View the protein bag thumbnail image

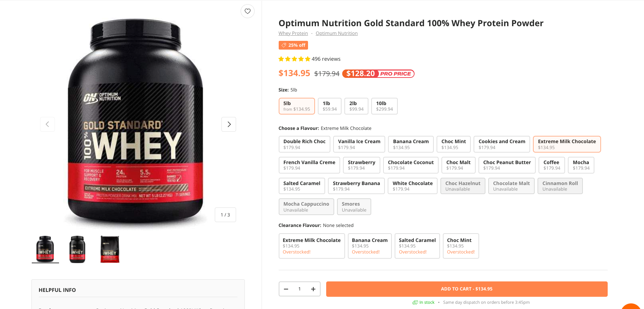tap(110, 249)
